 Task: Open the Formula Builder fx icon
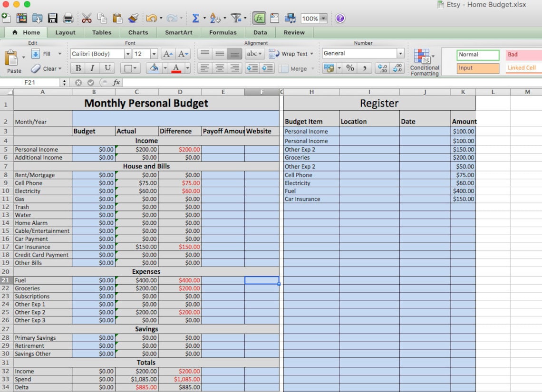[x=260, y=18]
